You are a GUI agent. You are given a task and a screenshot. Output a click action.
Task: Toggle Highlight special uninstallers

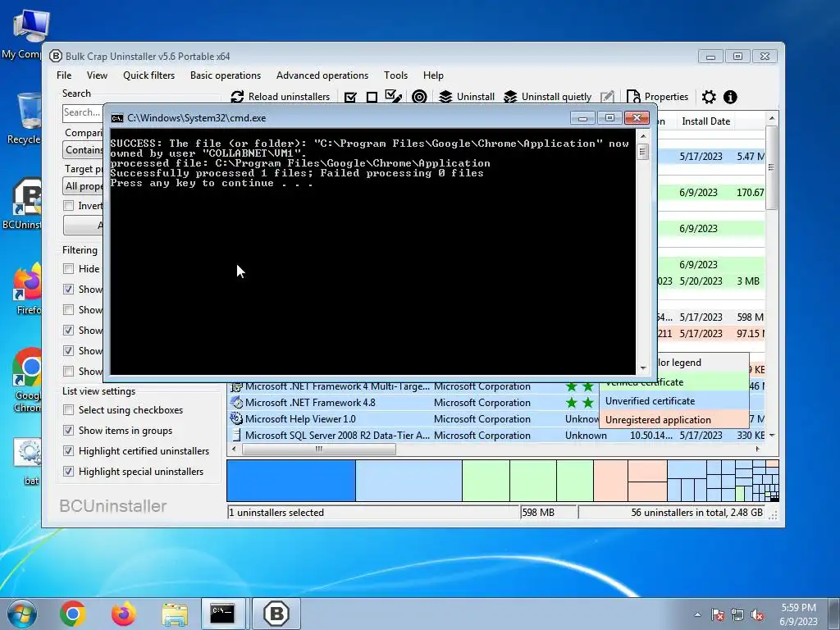coord(69,472)
